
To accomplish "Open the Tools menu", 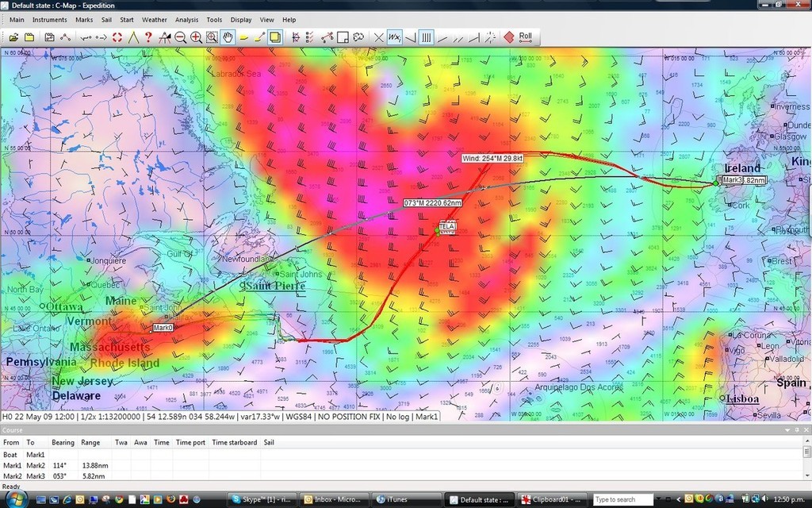I will [214, 20].
